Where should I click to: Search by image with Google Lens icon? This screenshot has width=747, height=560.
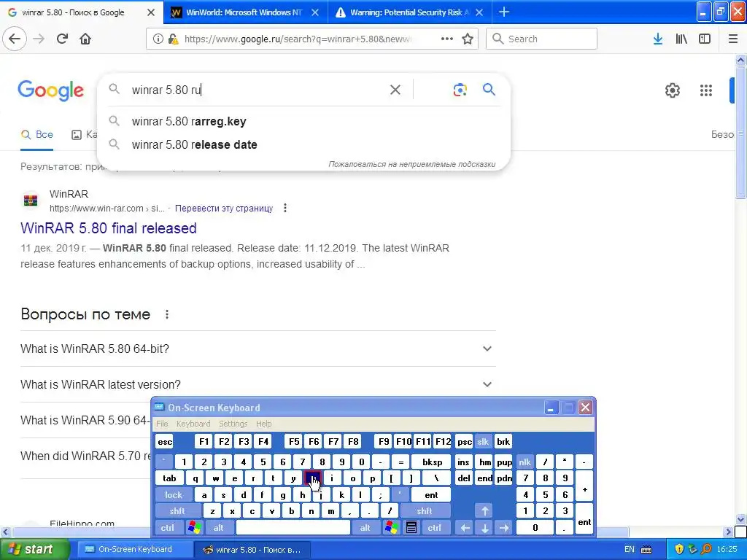click(x=460, y=90)
